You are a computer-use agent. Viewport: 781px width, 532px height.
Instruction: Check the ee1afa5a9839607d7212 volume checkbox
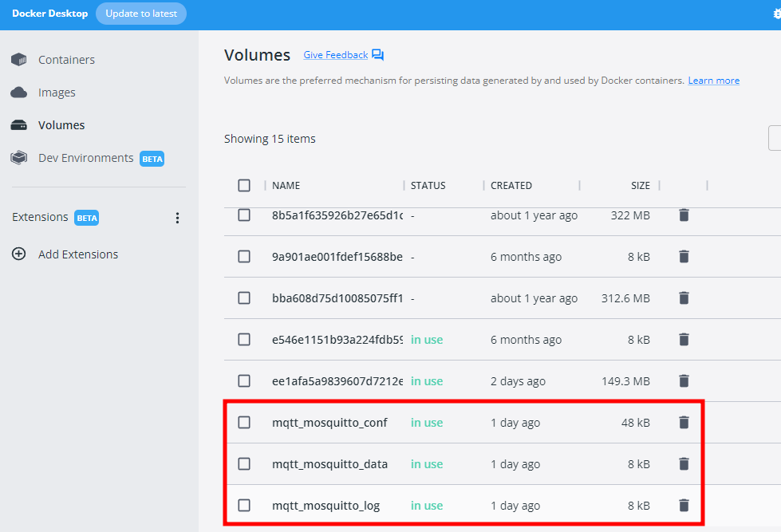pos(244,381)
